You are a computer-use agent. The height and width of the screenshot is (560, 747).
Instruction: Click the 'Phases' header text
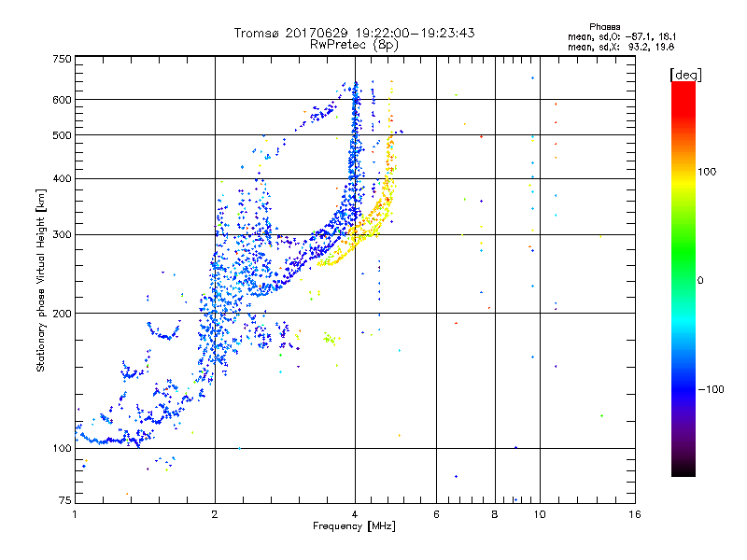604,27
